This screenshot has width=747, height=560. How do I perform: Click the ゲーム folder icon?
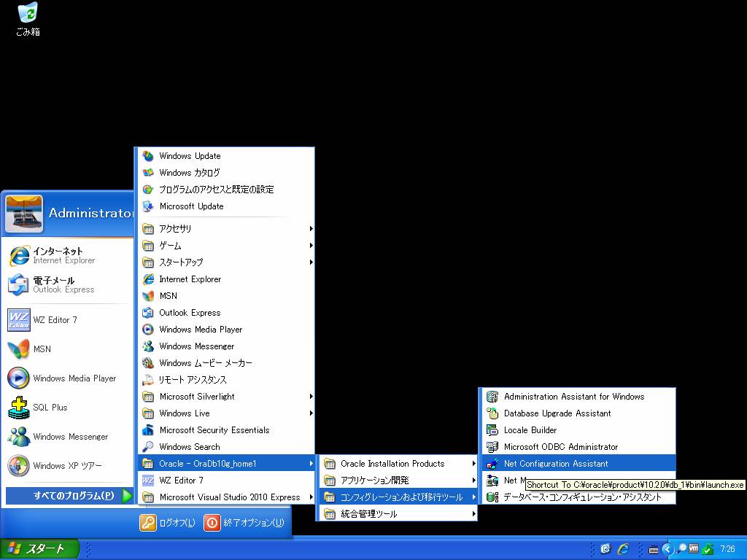pyautogui.click(x=148, y=245)
